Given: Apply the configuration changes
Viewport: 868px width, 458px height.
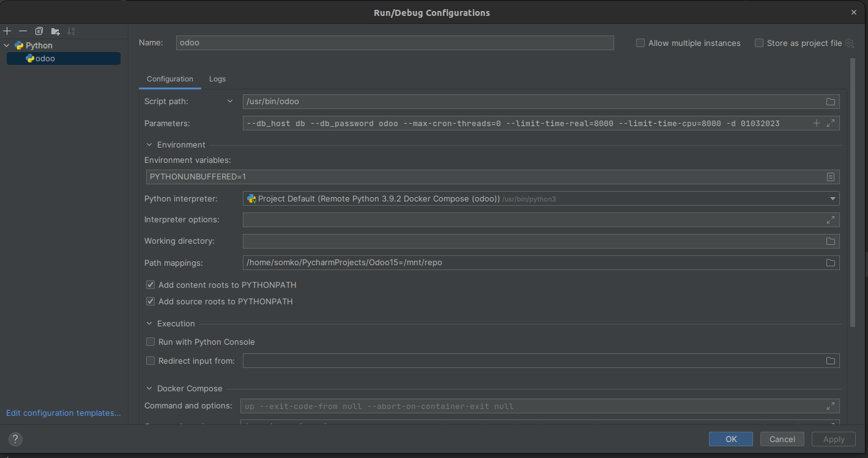Looking at the screenshot, I should 833,439.
